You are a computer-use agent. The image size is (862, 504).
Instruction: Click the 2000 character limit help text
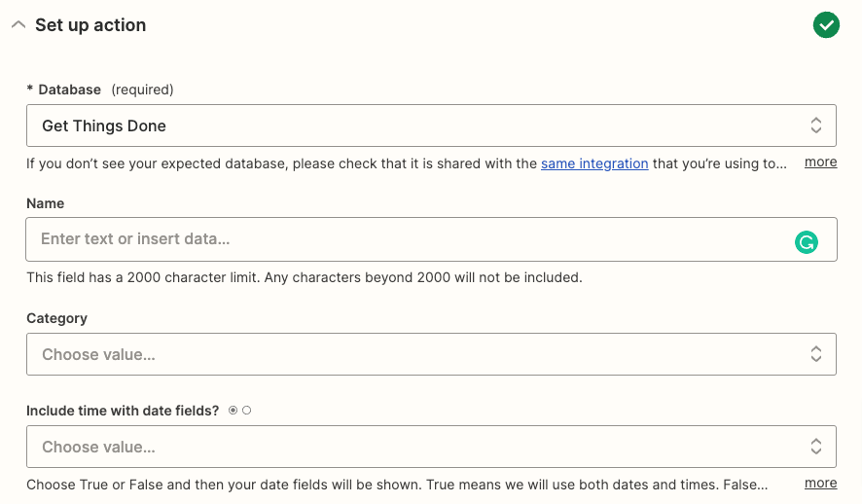click(x=304, y=277)
